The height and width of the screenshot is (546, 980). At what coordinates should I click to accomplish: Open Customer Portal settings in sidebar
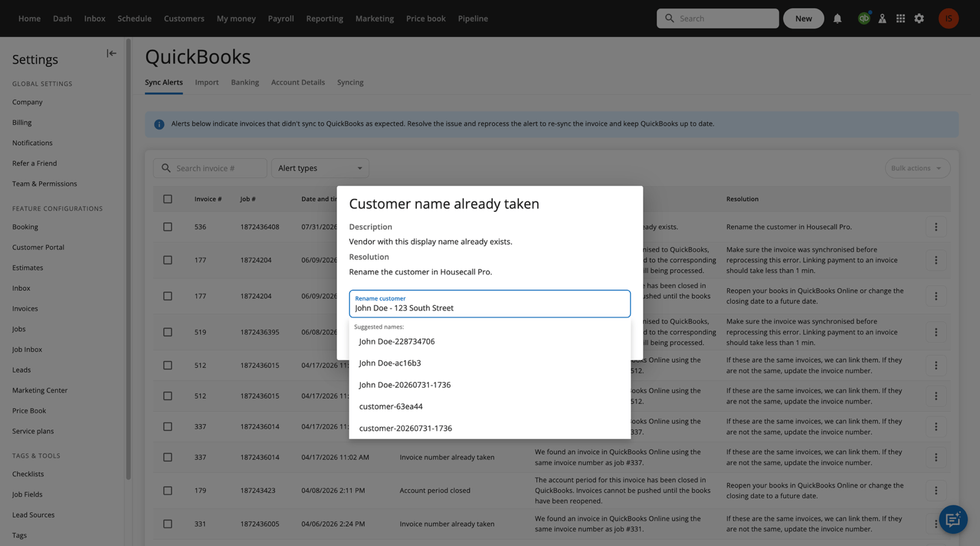pyautogui.click(x=38, y=248)
